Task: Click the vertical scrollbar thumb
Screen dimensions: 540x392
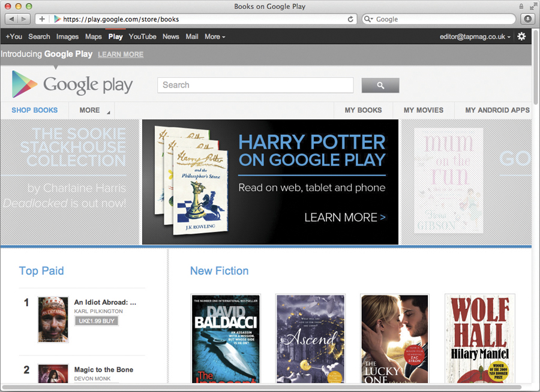Action: click(536, 67)
